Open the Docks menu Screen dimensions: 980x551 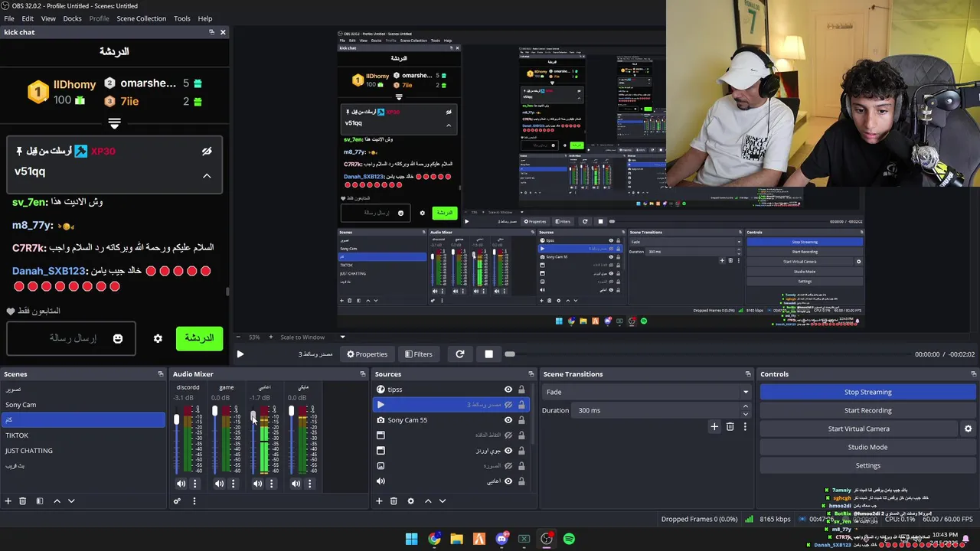click(72, 18)
